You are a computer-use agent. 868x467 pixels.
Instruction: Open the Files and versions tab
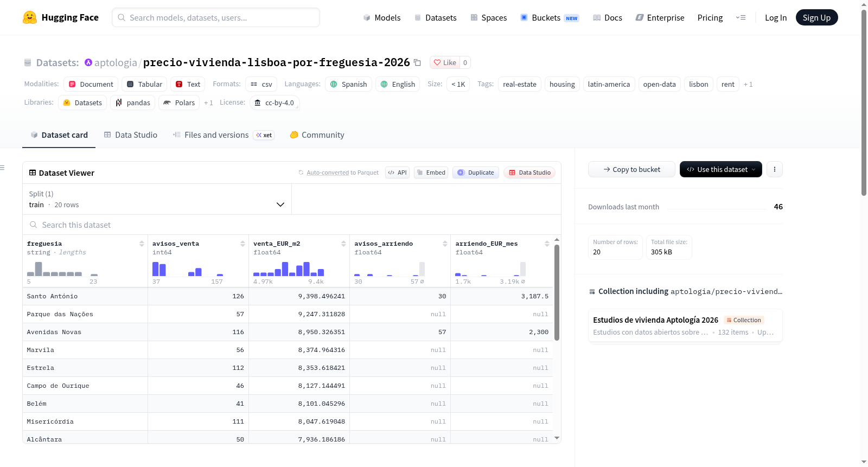click(x=223, y=135)
